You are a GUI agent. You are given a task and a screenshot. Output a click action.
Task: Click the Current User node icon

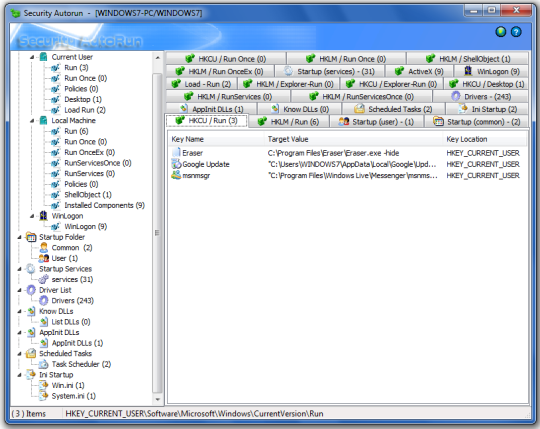(x=44, y=57)
